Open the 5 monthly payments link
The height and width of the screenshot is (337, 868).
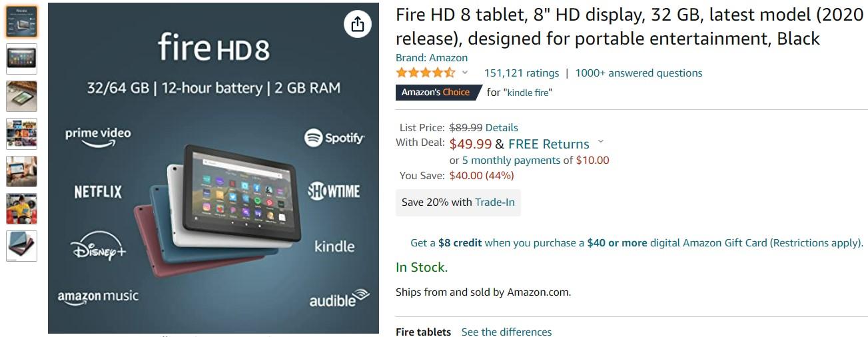(x=511, y=160)
